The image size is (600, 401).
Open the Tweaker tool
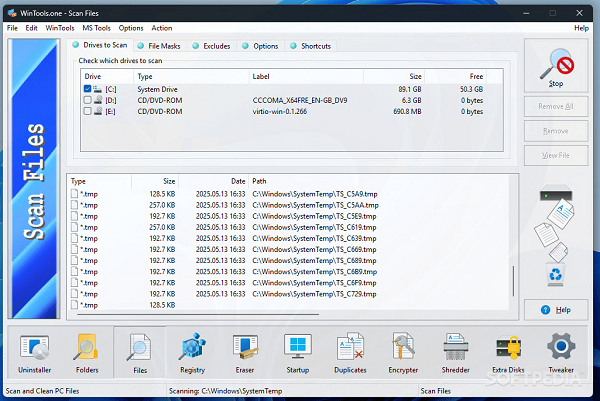click(x=561, y=353)
